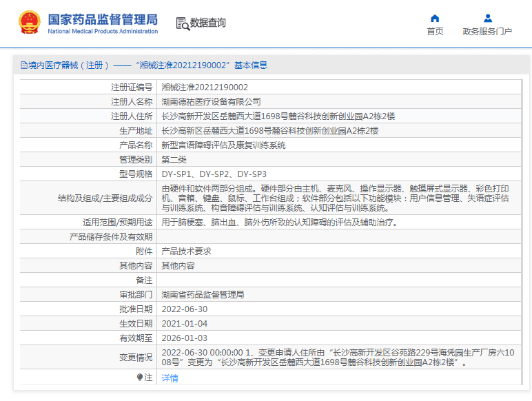Screen dimensions: 532x401
Task: Click the approval date 2022-06-30 cell
Action: point(184,309)
